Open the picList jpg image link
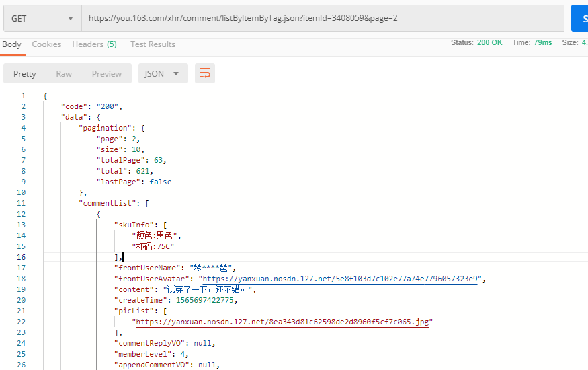This screenshot has width=588, height=370. (x=282, y=322)
